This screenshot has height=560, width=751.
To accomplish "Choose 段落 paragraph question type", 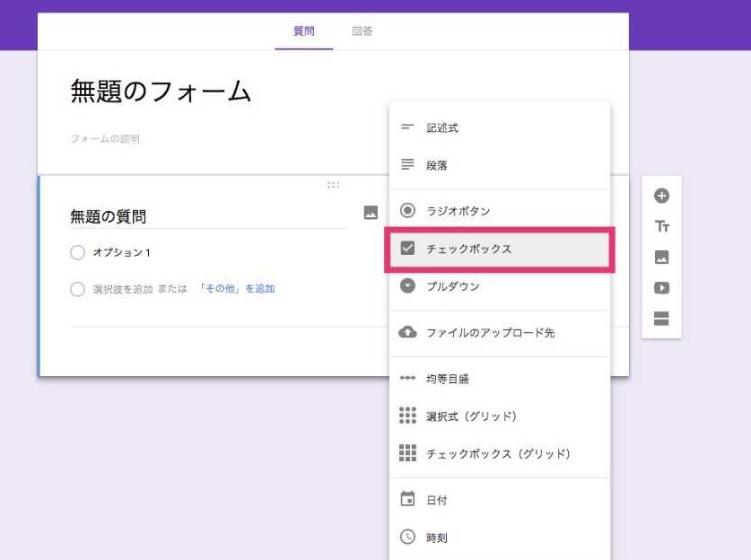I will coord(500,165).
